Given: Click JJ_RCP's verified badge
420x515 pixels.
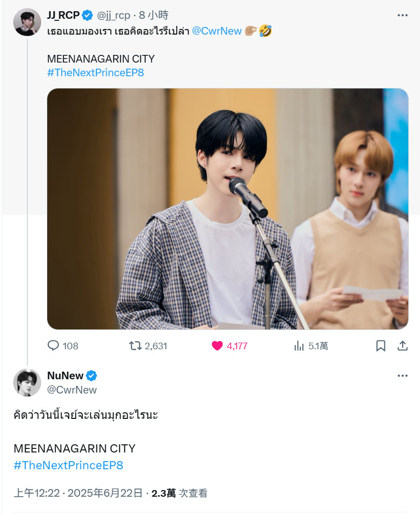Looking at the screenshot, I should tap(87, 15).
